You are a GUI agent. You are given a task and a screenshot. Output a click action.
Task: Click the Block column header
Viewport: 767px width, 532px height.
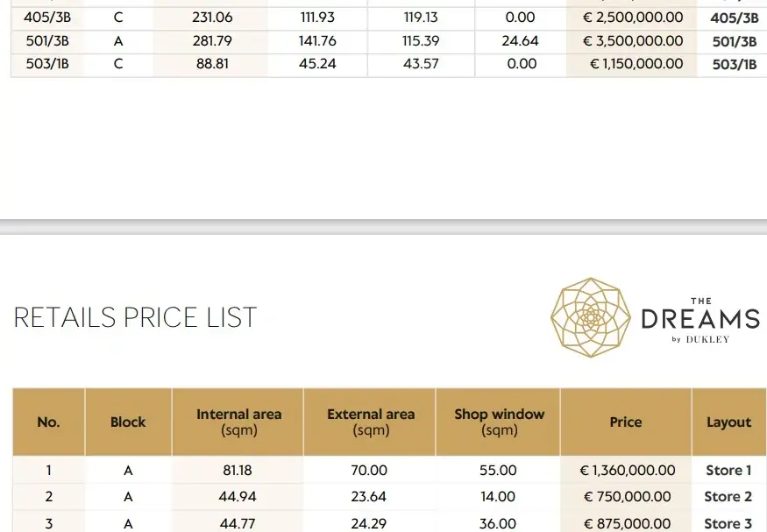[128, 422]
